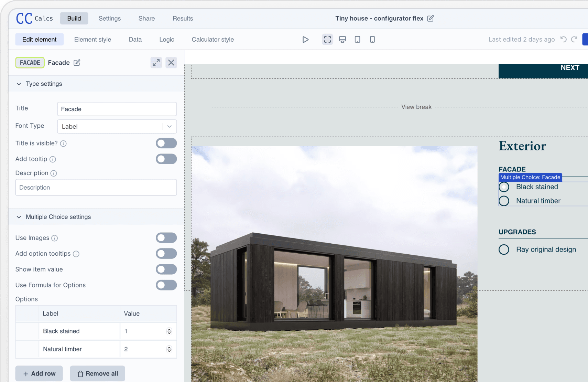Close the Facade element panel

click(171, 63)
